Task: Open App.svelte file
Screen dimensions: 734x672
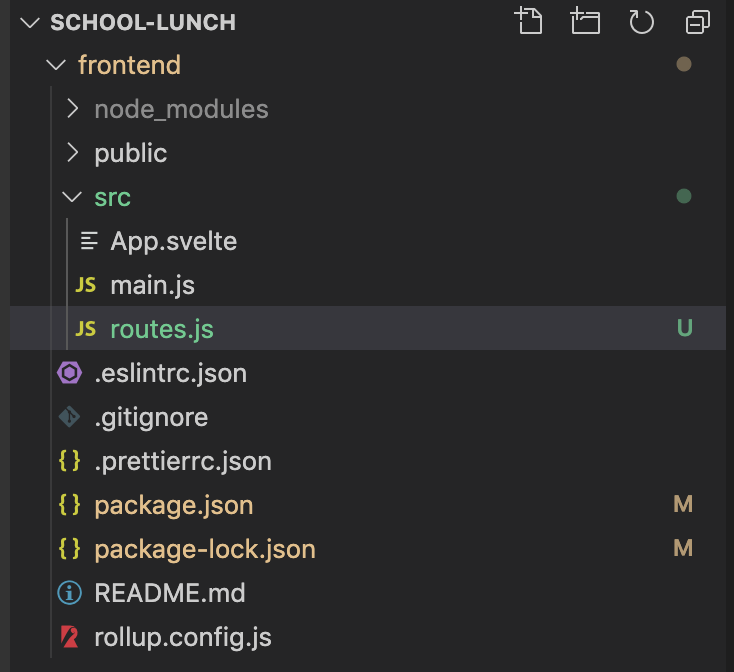Action: pos(173,242)
